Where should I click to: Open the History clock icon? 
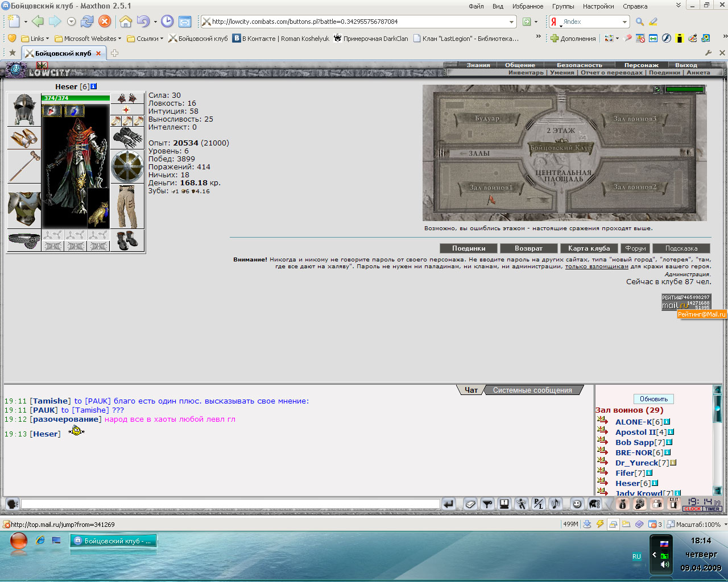pos(167,22)
